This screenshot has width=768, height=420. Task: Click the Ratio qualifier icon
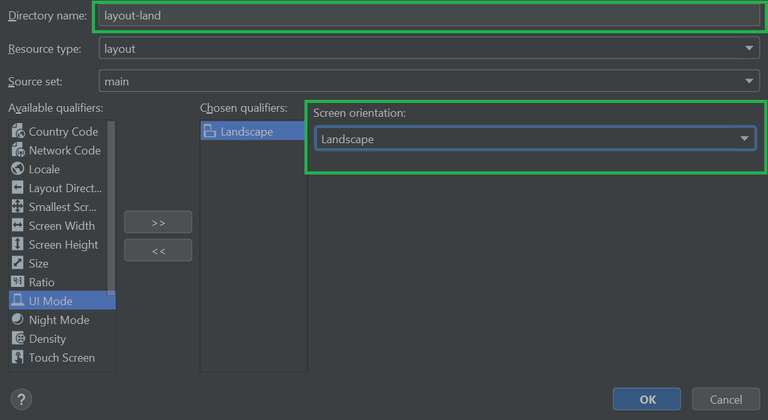[18, 281]
